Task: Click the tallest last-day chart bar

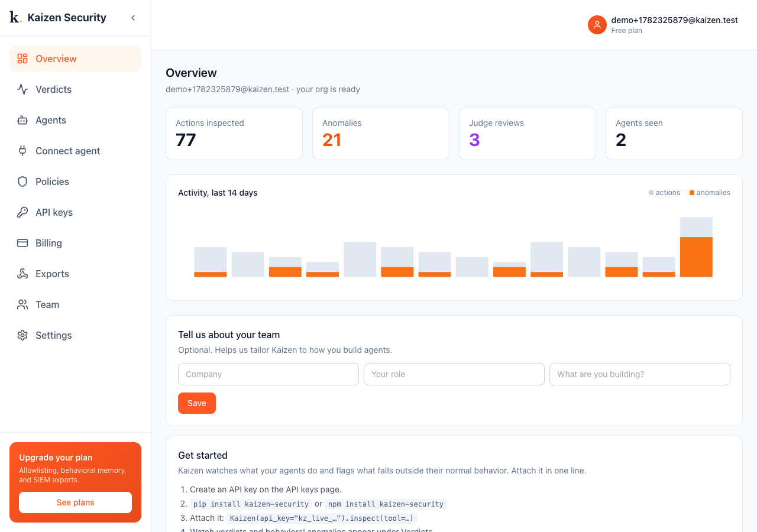Action: (x=696, y=247)
